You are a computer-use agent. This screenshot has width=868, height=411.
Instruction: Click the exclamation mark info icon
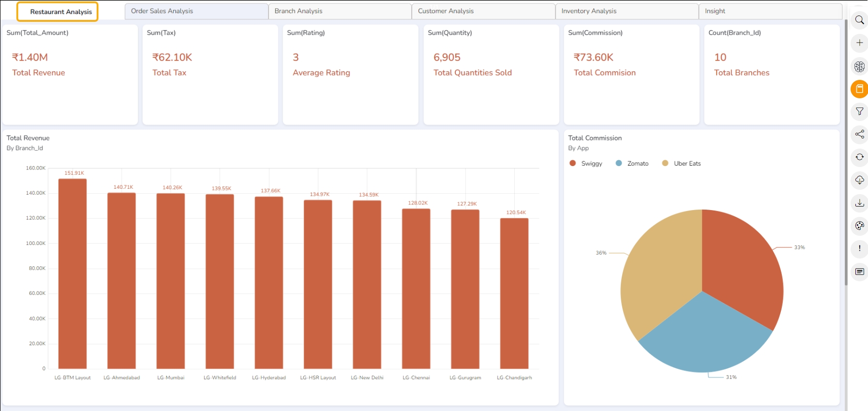859,248
